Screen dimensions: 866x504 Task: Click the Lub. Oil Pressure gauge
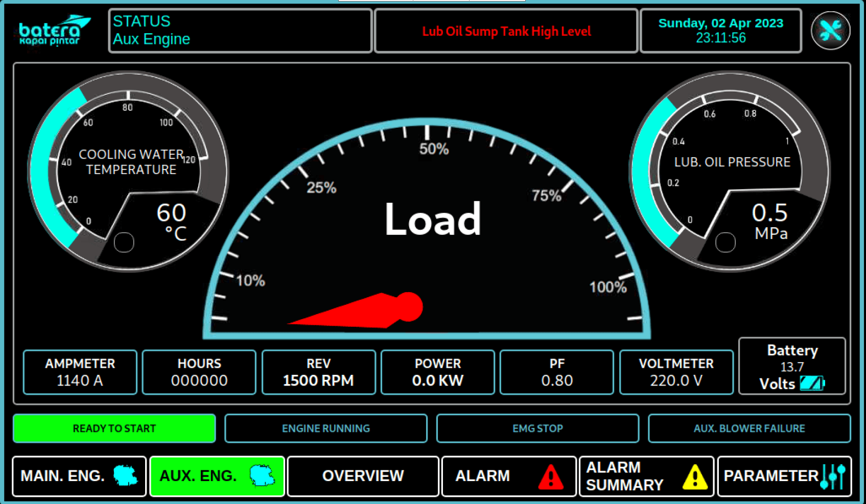pyautogui.click(x=730, y=171)
